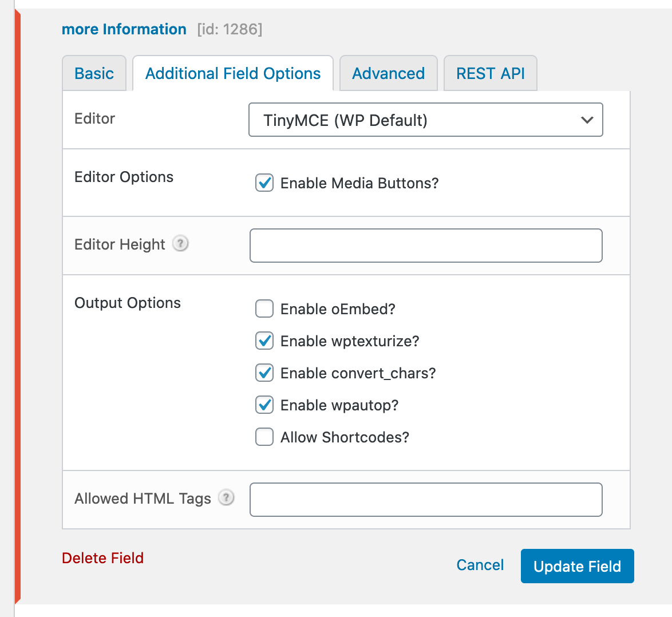The image size is (672, 617).
Task: Uncheck Enable Media Buttons checkbox
Action: coord(264,183)
